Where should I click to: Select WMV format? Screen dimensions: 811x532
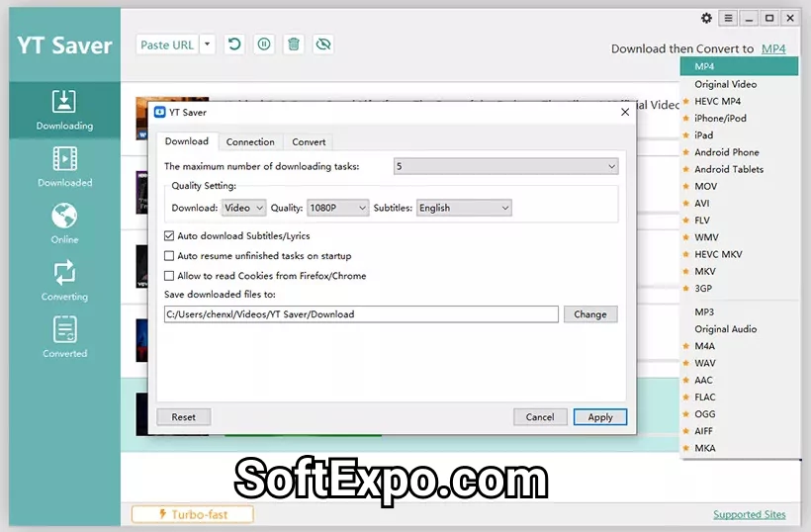coord(739,237)
